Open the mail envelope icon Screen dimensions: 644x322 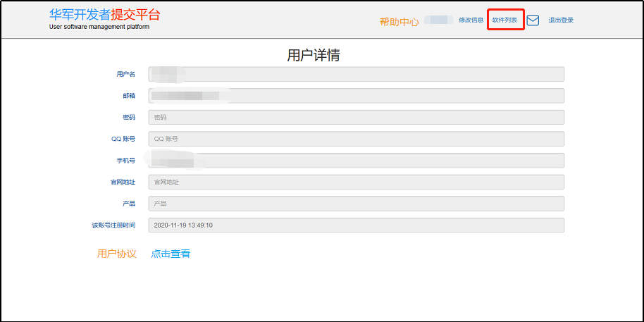(x=533, y=20)
